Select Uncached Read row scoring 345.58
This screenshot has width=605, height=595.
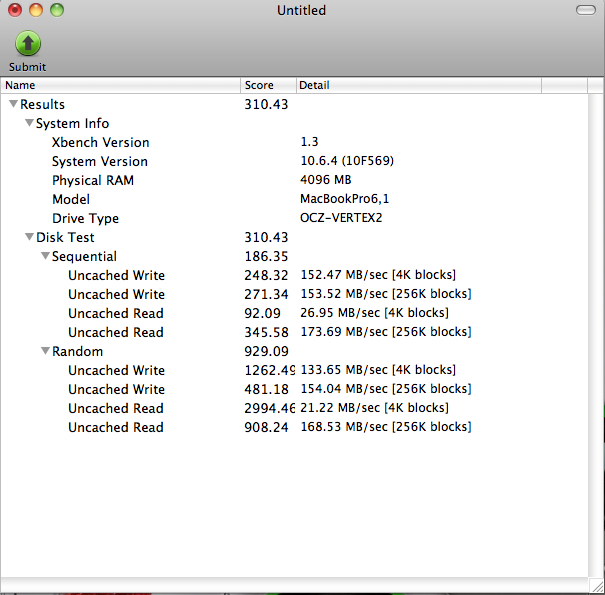(x=294, y=332)
